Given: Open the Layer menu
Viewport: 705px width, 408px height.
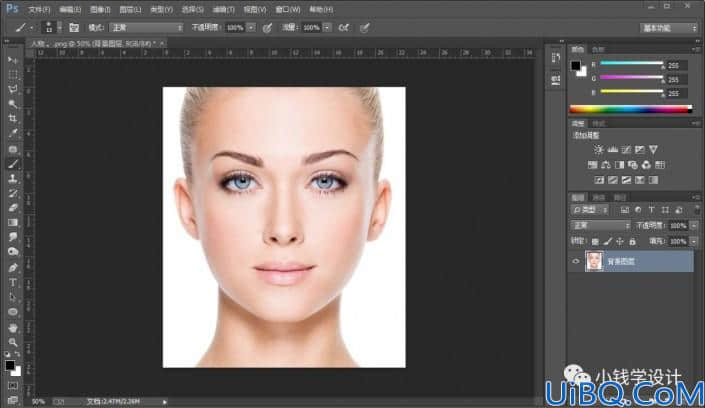Looking at the screenshot, I should click(x=130, y=9).
